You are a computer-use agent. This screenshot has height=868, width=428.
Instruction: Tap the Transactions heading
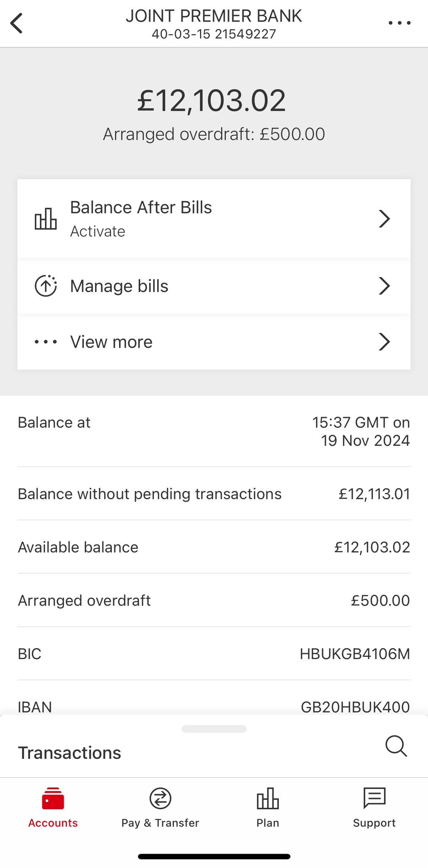point(69,753)
